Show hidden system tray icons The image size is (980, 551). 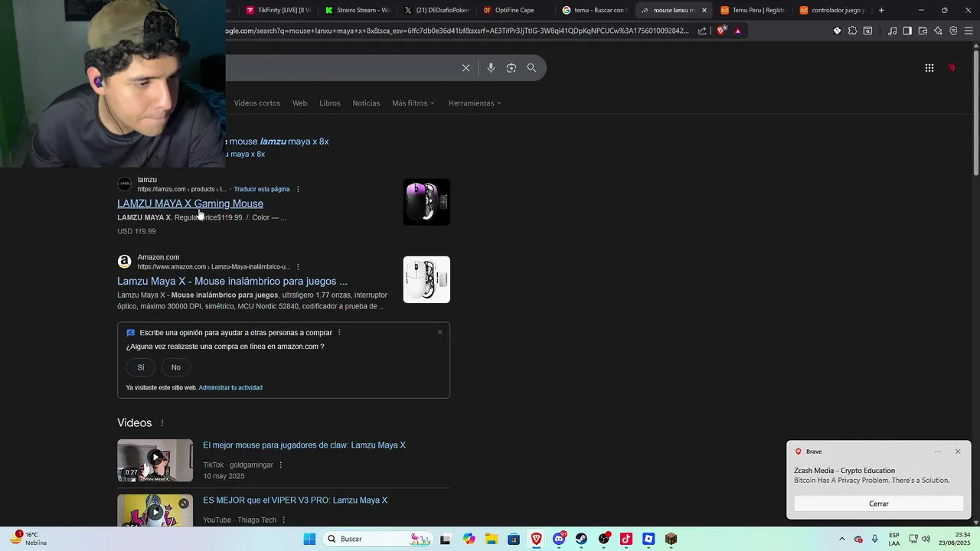(x=842, y=539)
